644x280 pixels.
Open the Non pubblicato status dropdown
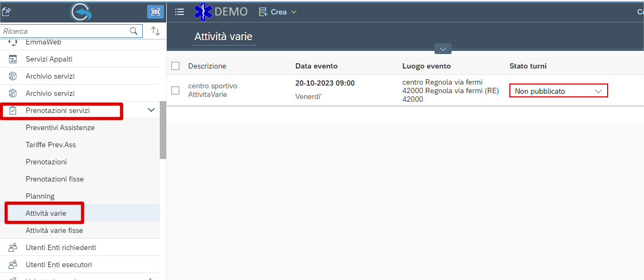click(558, 91)
